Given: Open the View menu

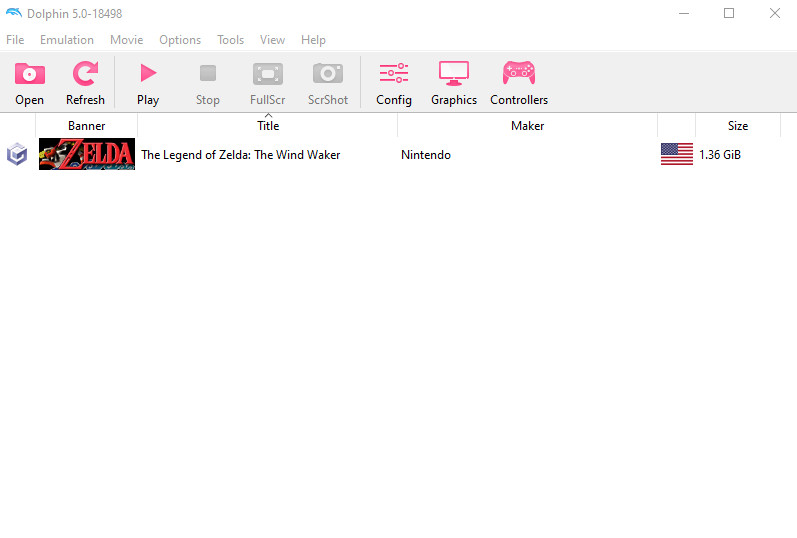Looking at the screenshot, I should tap(272, 40).
